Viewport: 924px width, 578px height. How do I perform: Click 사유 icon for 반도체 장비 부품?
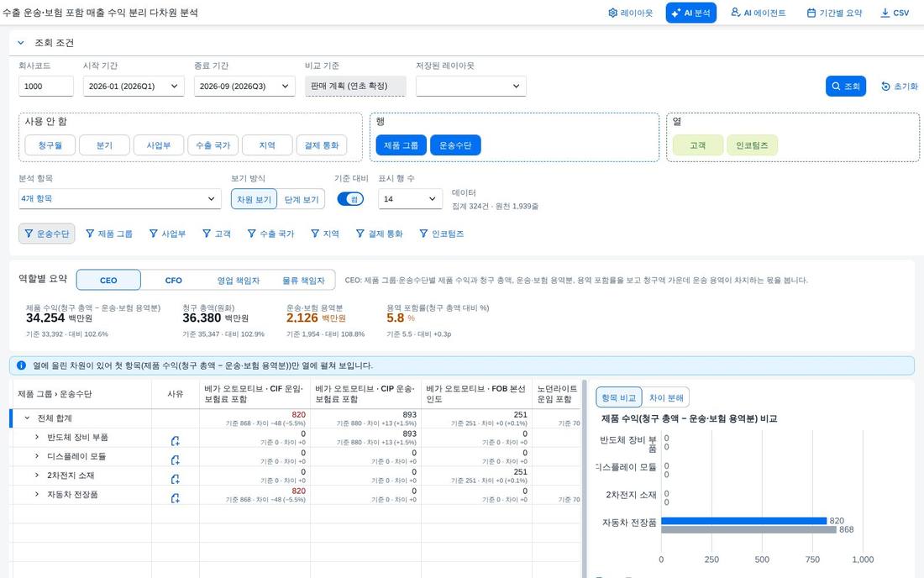coord(175,441)
